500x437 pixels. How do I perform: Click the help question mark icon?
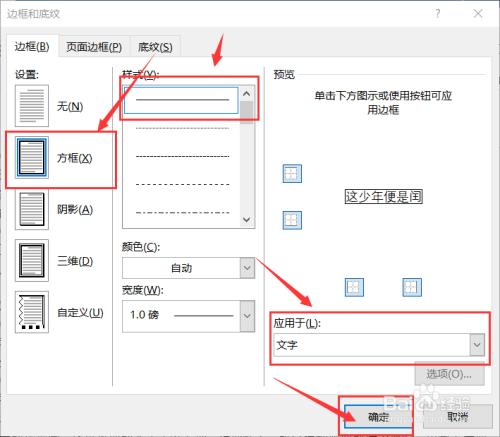[x=438, y=14]
